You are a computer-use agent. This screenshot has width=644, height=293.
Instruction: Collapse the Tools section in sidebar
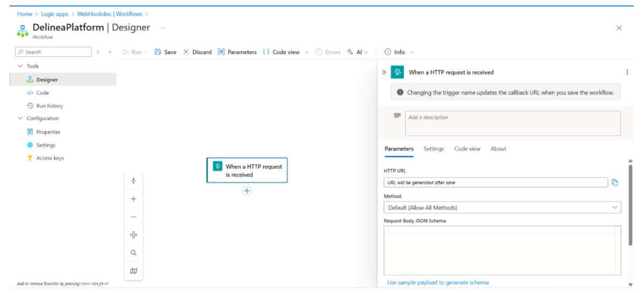pyautogui.click(x=21, y=66)
